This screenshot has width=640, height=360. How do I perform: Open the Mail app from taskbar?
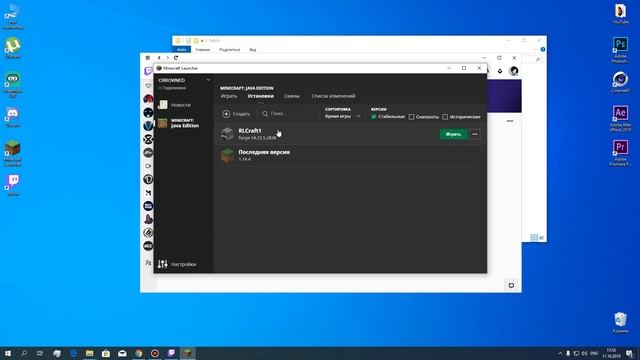point(122,353)
